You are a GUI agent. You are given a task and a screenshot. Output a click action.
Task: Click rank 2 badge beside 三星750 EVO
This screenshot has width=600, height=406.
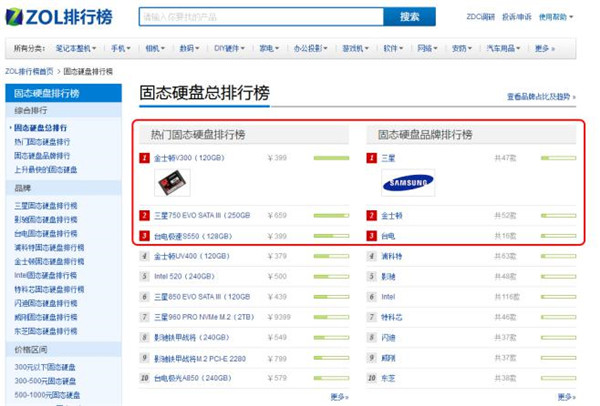pyautogui.click(x=144, y=215)
